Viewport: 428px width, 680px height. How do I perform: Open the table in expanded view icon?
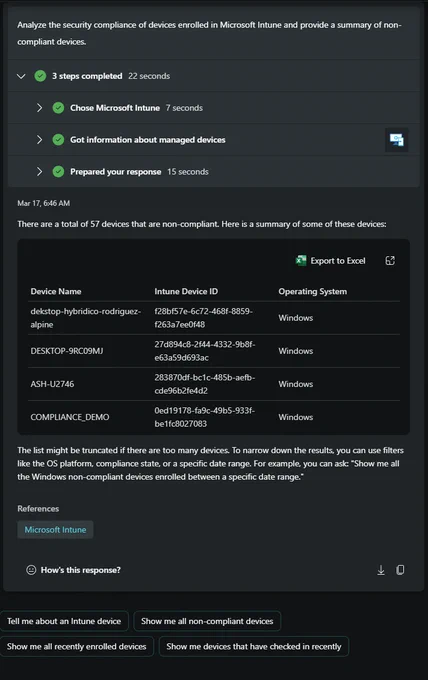[390, 261]
